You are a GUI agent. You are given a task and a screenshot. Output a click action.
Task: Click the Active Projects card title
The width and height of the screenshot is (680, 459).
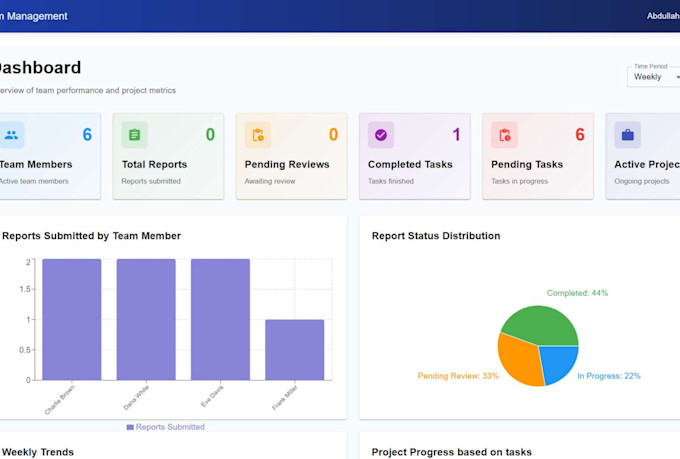[x=647, y=164]
